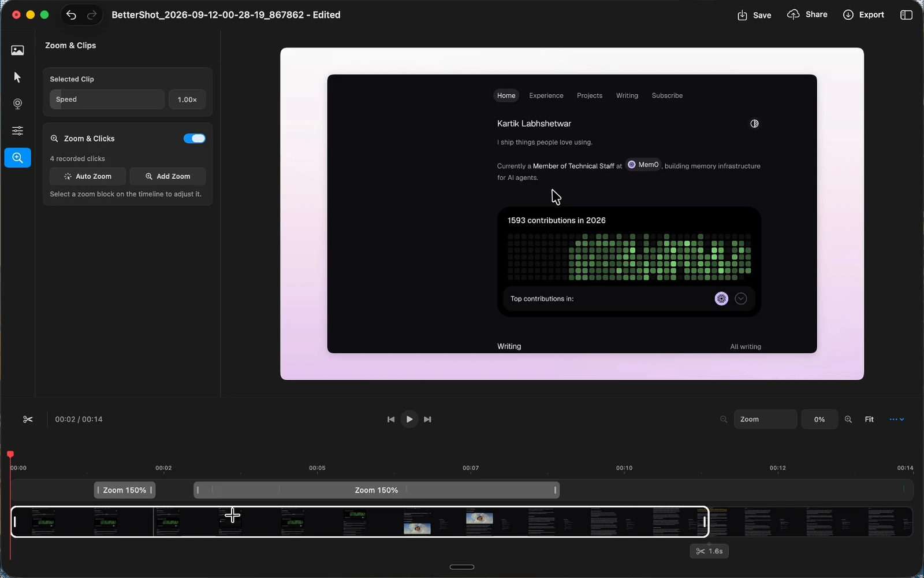Screen dimensions: 924x578
Task: Select the Experience tab in preview
Action: [546, 95]
